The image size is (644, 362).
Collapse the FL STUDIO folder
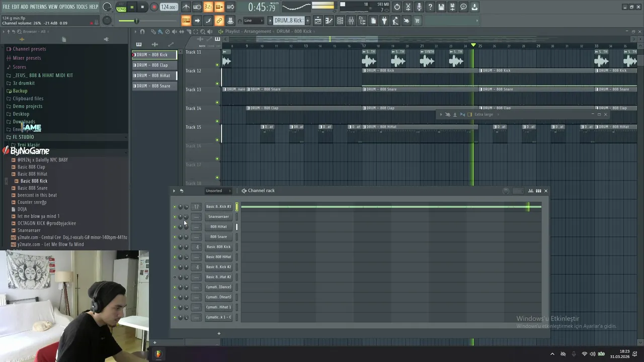click(x=23, y=137)
